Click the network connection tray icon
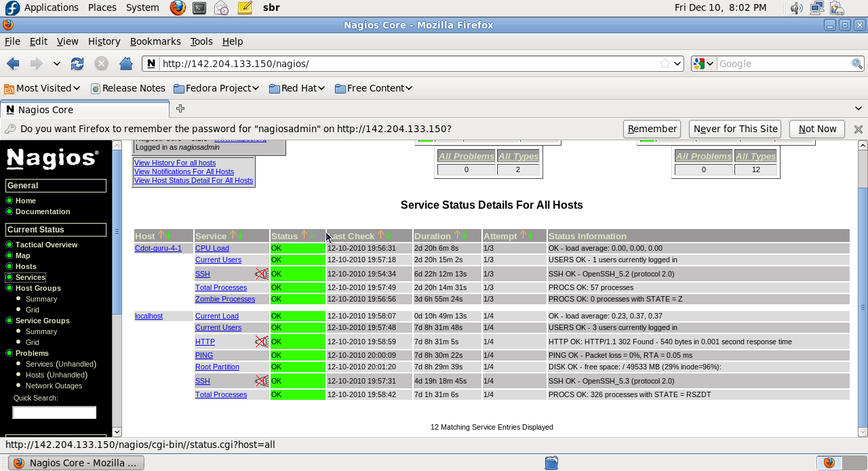This screenshot has height=471, width=868. point(816,8)
